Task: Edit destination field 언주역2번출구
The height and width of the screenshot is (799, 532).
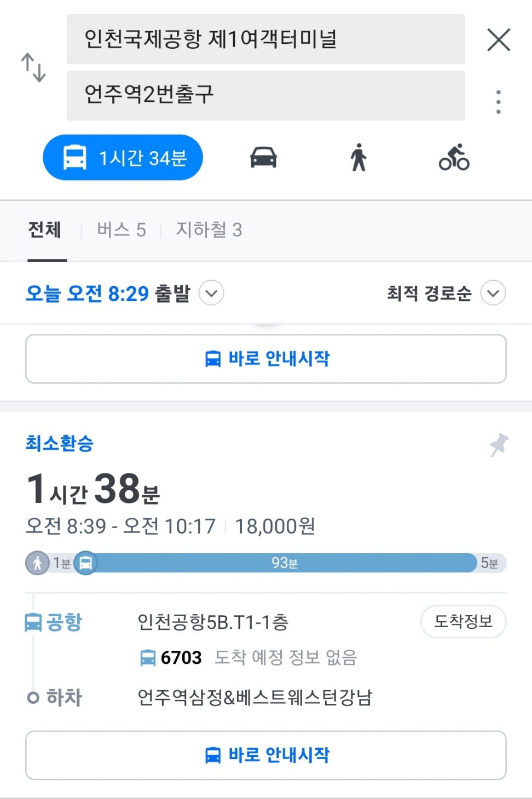Action: (x=266, y=95)
